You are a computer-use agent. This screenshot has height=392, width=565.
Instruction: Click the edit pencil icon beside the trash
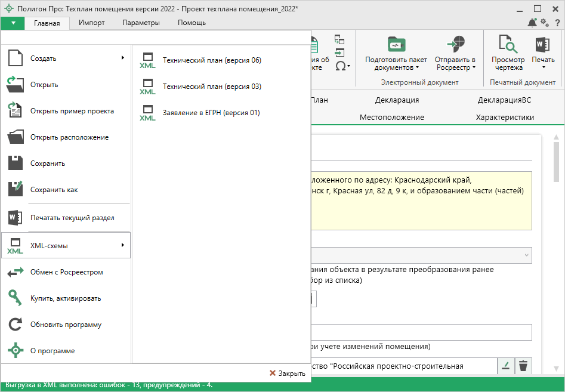pos(505,366)
